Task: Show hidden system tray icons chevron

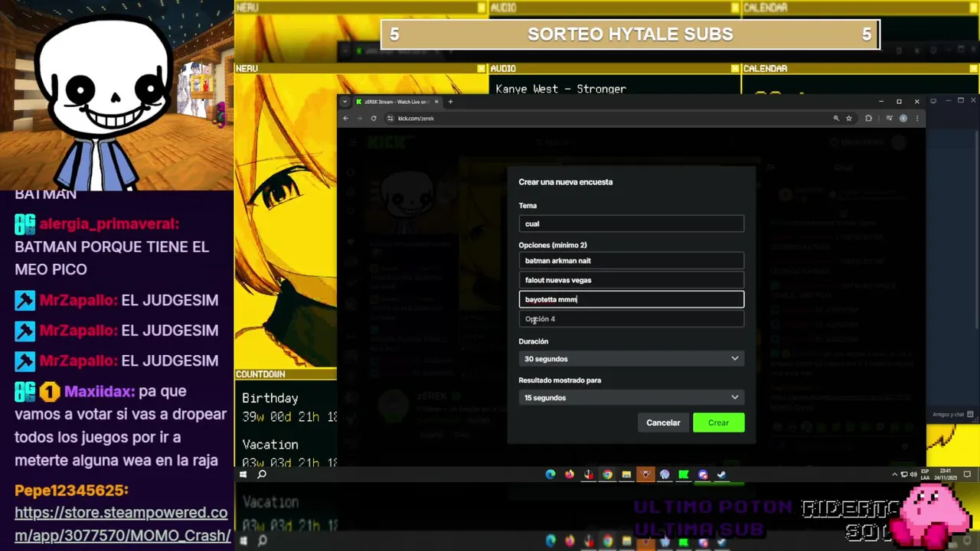Action: point(895,474)
